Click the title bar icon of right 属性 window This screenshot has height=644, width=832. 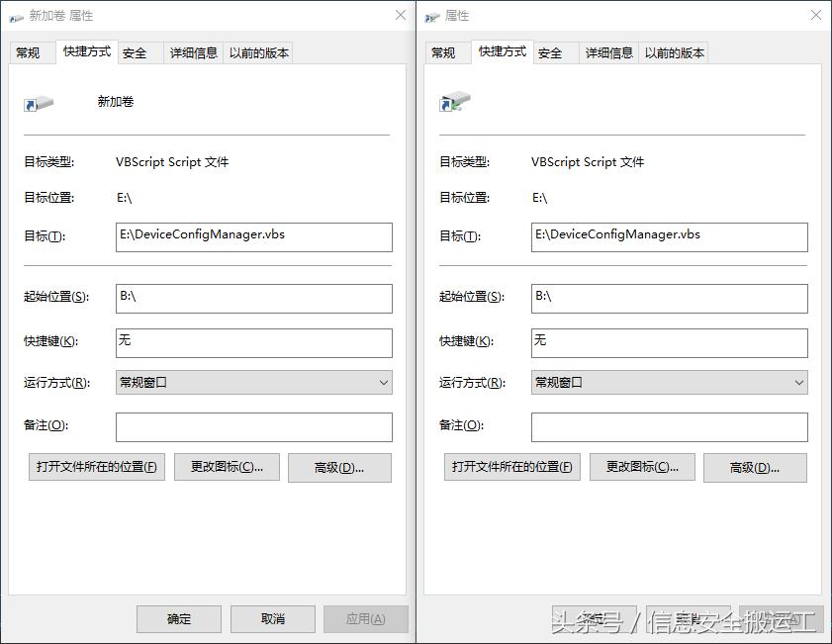click(431, 15)
